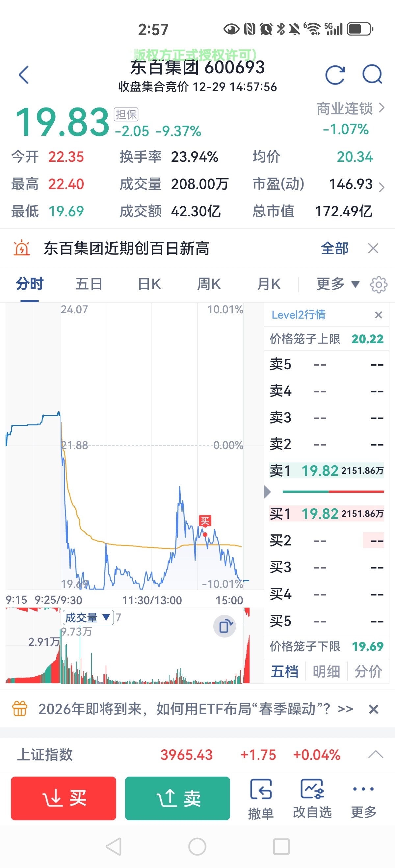Expand the 上证指数 index bar
This screenshot has width=395, height=868.
376,755
